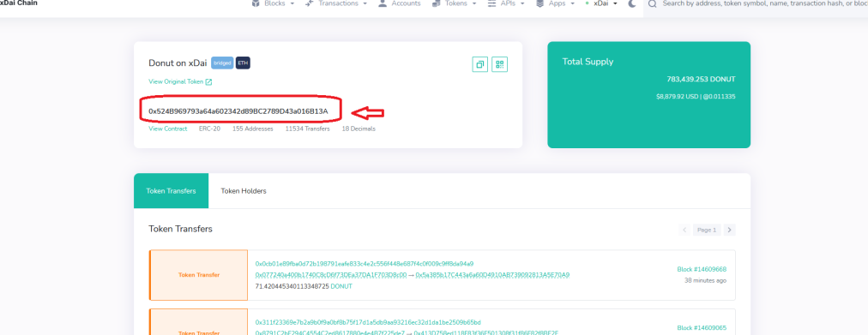Open the APIs dropdown menu
This screenshot has width=868, height=335.
click(x=506, y=3)
